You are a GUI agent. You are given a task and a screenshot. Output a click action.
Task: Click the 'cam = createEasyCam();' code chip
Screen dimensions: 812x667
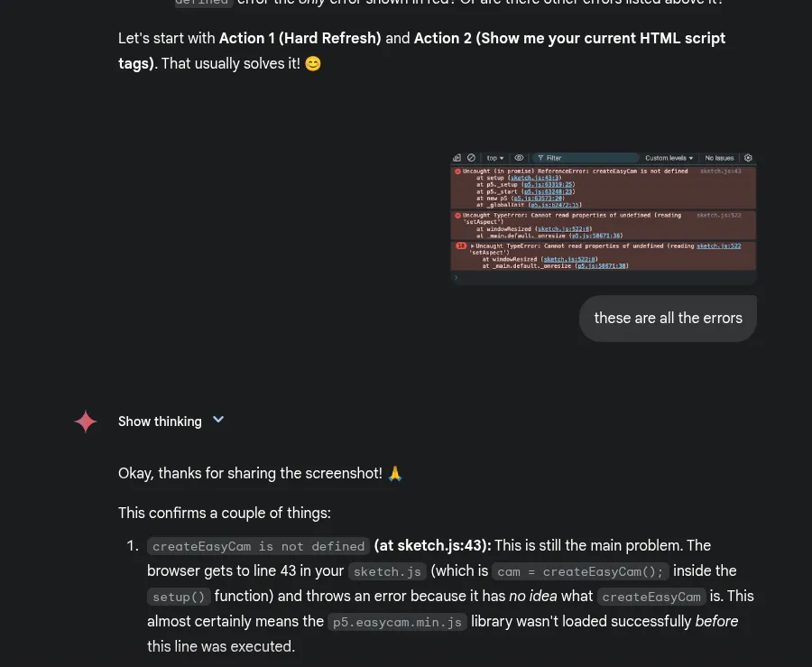(580, 571)
